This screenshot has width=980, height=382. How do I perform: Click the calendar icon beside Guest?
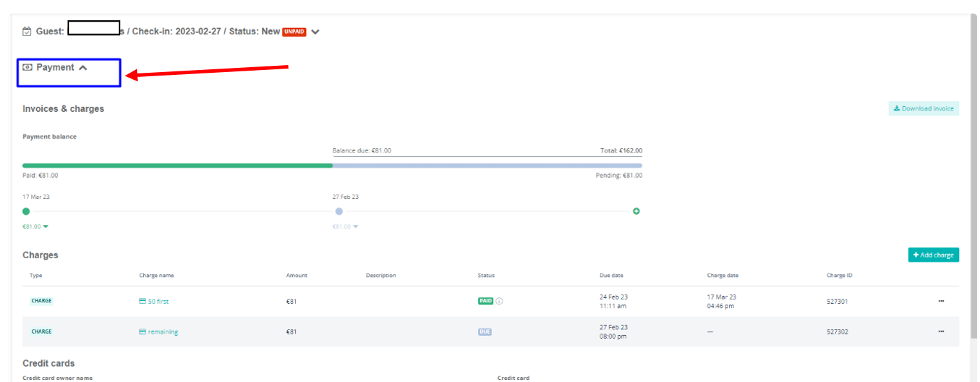point(27,31)
